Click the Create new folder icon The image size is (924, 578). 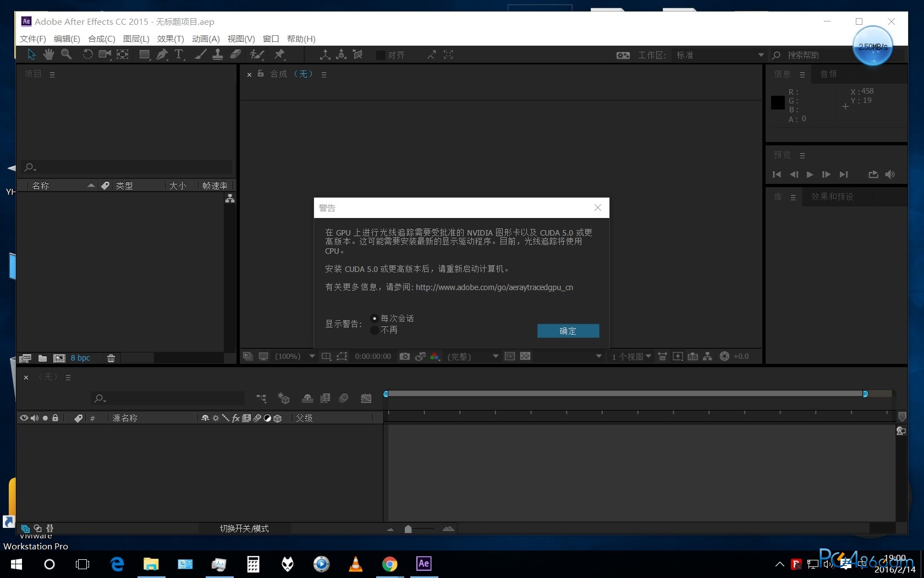coord(42,358)
